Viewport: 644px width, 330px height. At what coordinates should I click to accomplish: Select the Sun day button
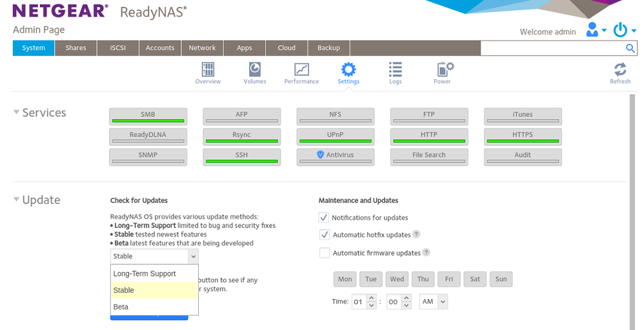click(501, 279)
